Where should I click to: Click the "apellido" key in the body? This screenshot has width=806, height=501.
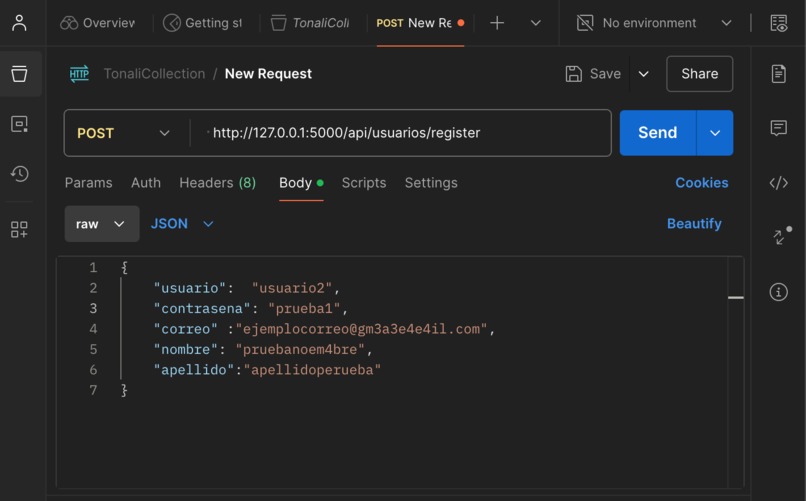[194, 370]
